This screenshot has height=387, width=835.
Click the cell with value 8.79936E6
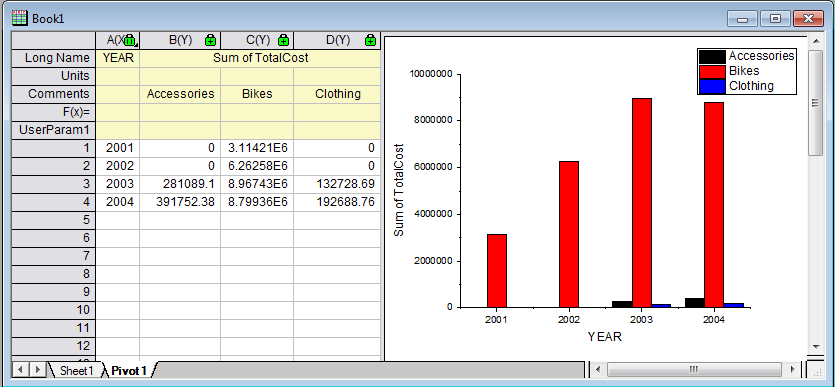257,202
